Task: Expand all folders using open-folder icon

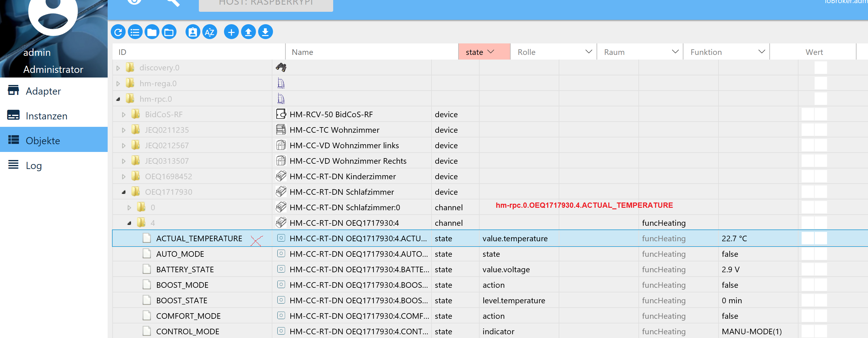Action: point(169,32)
